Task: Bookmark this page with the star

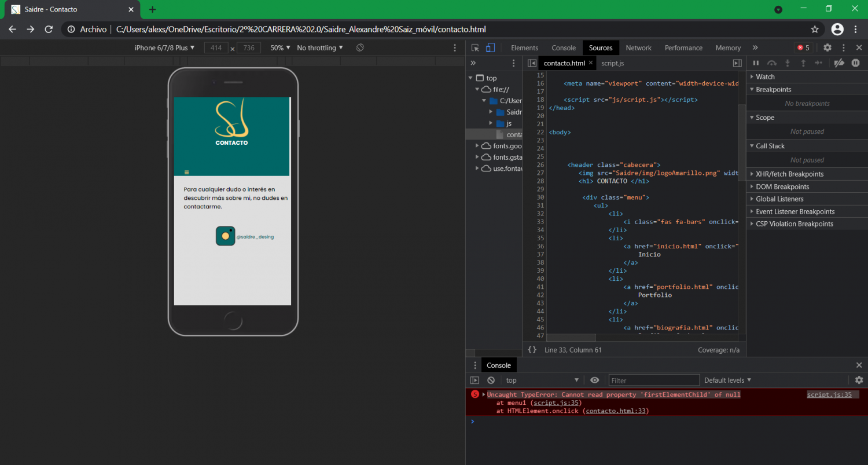Action: [x=815, y=29]
